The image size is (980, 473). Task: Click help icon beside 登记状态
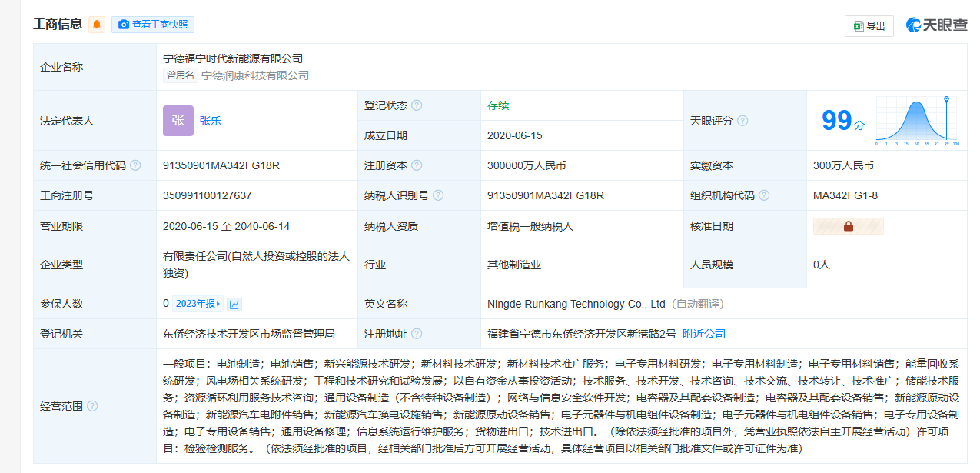417,105
